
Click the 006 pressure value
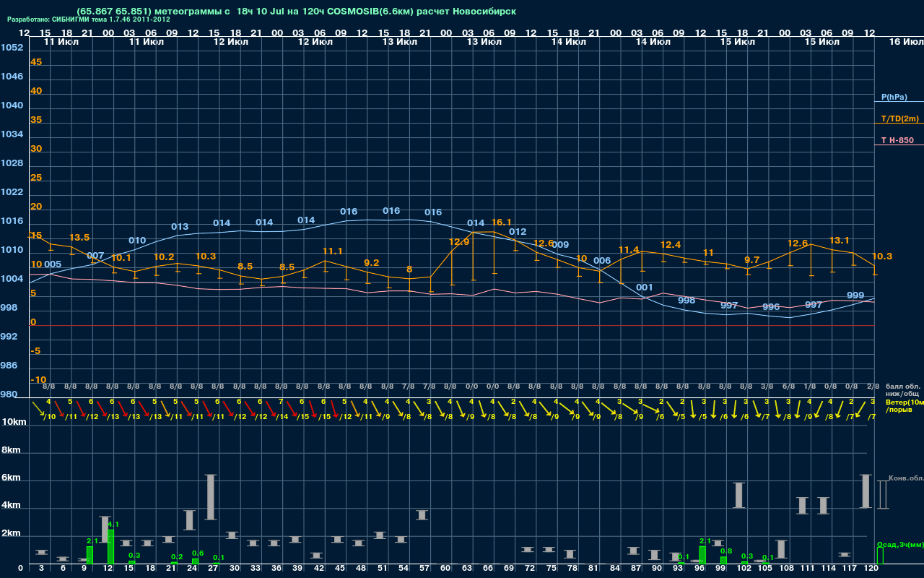(x=602, y=261)
